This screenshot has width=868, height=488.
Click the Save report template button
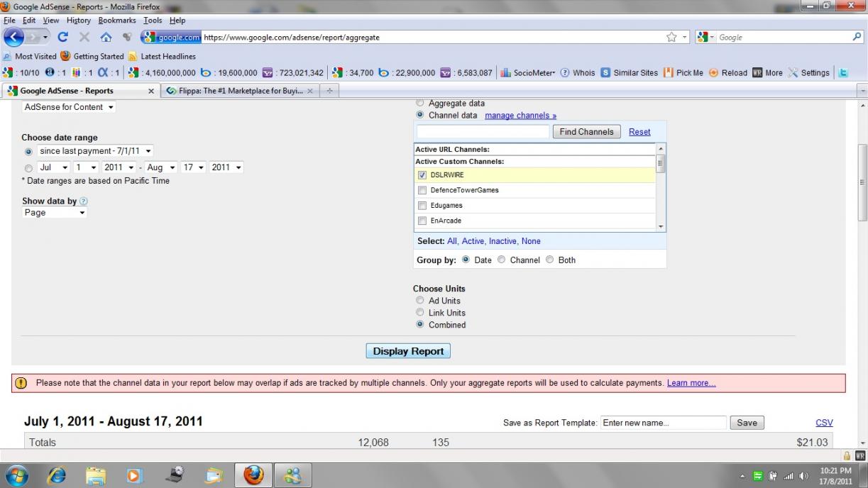tap(747, 423)
